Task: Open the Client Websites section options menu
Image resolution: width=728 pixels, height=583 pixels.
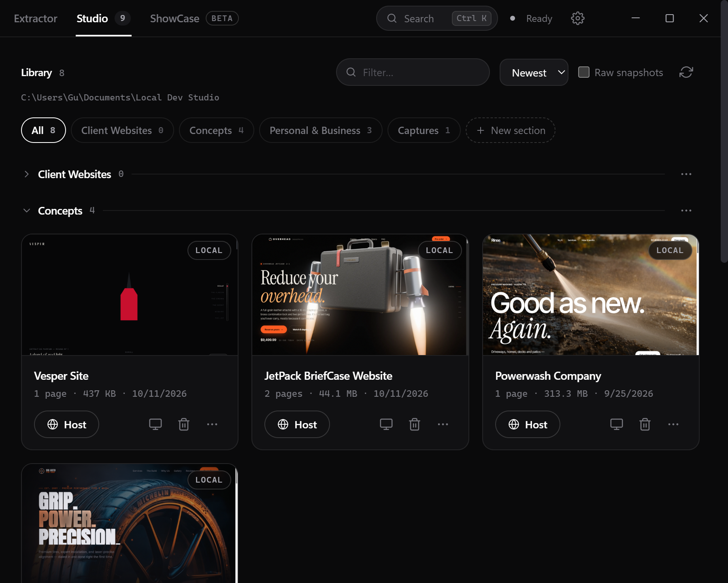Action: (x=686, y=174)
